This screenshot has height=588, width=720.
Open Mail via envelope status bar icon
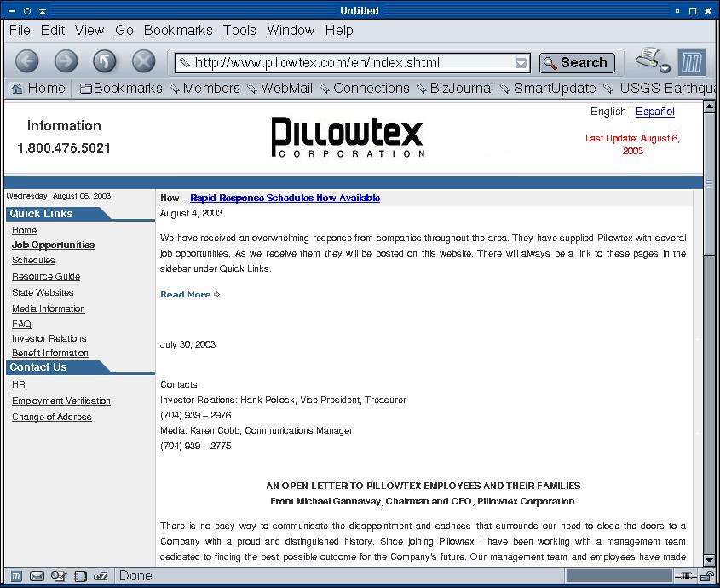tap(37, 576)
